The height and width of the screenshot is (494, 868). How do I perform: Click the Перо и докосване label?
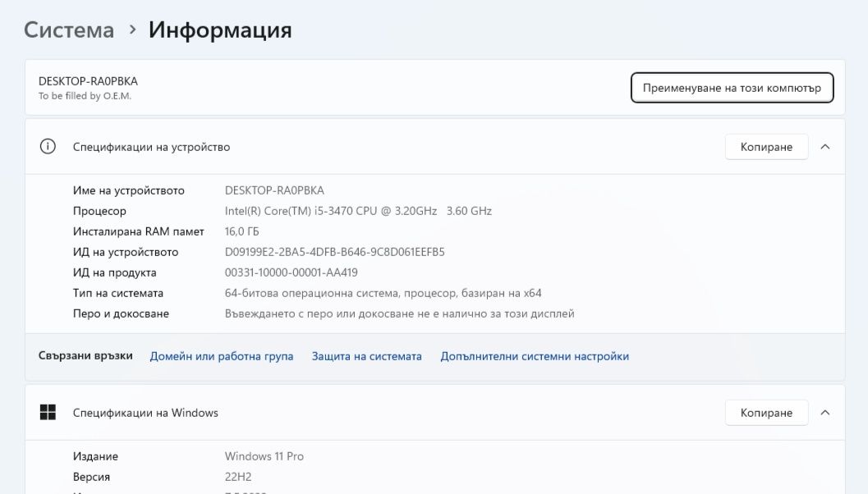(x=122, y=313)
